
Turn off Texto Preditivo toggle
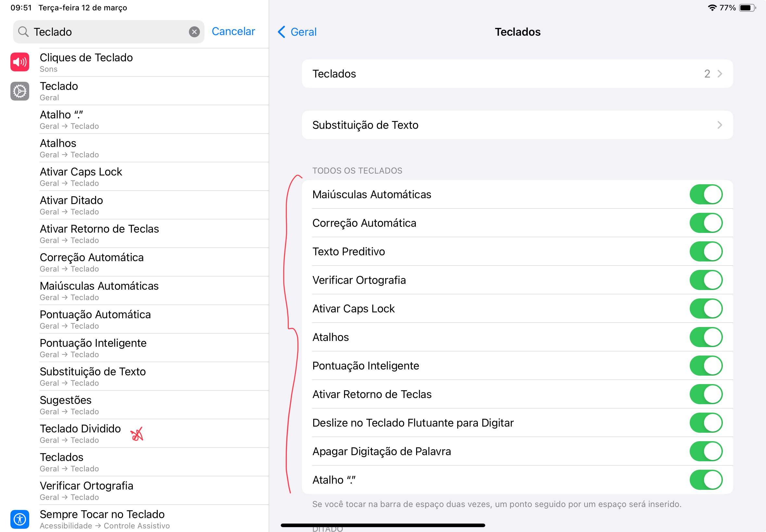pos(706,251)
